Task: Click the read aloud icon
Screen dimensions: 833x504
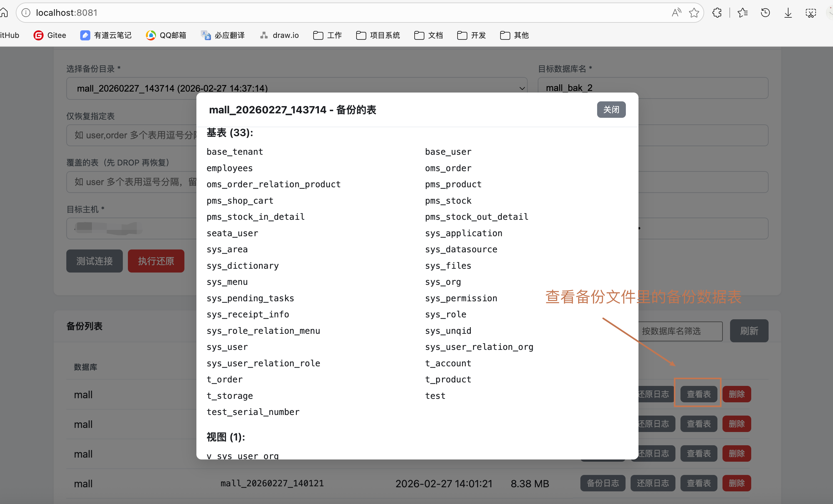Action: tap(676, 13)
